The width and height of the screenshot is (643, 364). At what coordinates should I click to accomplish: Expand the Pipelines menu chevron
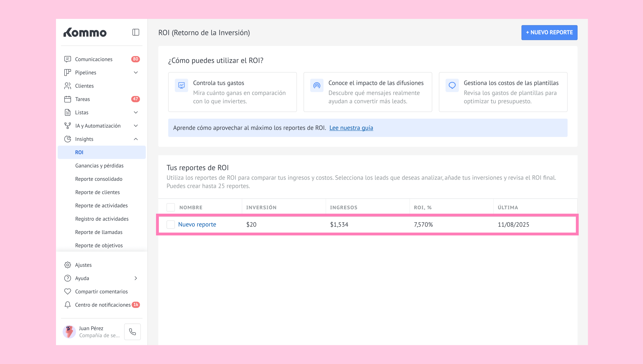[136, 73]
